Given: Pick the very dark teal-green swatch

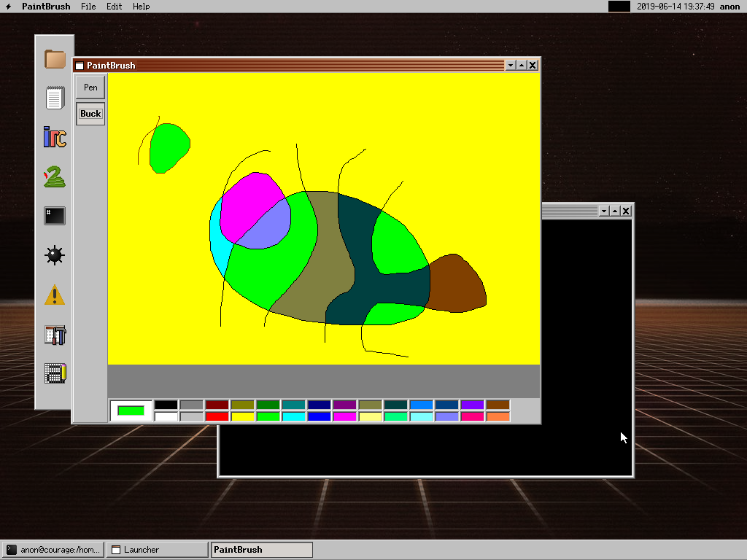Looking at the screenshot, I should pyautogui.click(x=396, y=405).
